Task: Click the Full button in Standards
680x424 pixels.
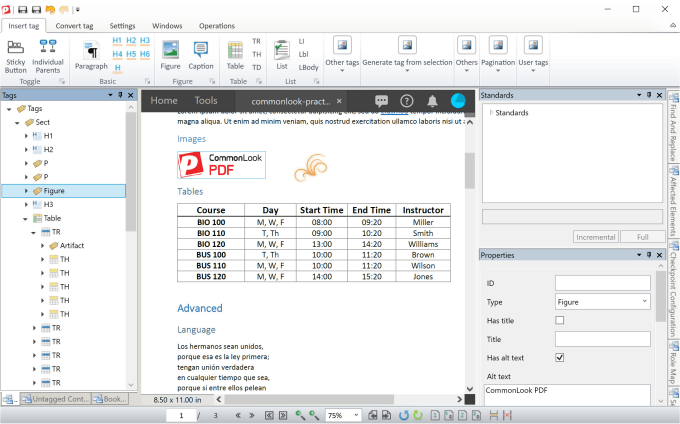Action: 642,237
